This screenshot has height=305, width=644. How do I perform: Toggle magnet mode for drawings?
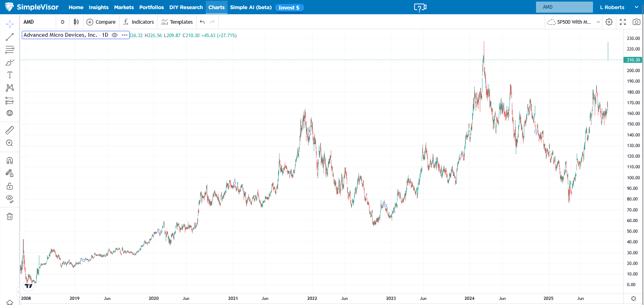click(x=10, y=160)
